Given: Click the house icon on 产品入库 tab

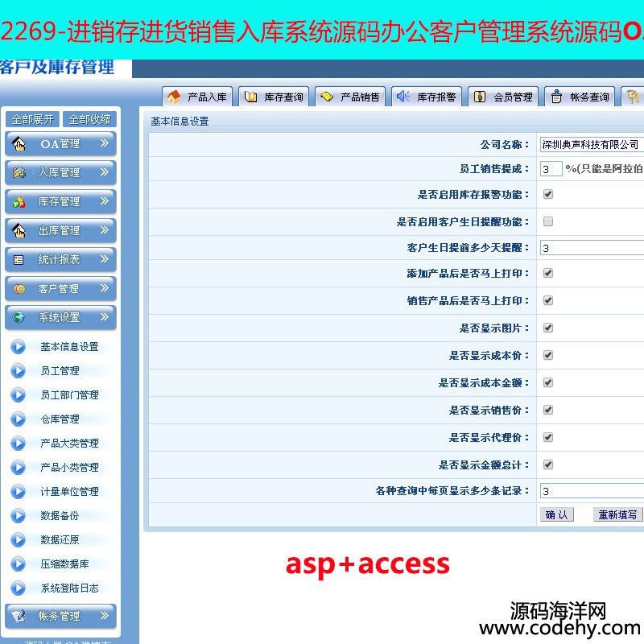Looking at the screenshot, I should click(x=174, y=97).
